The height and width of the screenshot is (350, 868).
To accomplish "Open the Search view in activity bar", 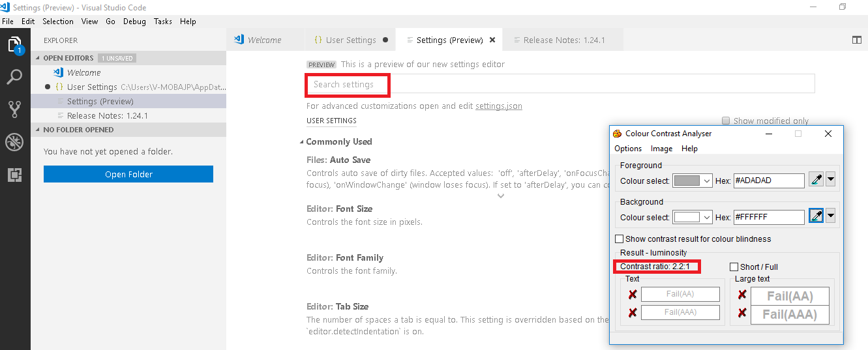I will coord(14,78).
